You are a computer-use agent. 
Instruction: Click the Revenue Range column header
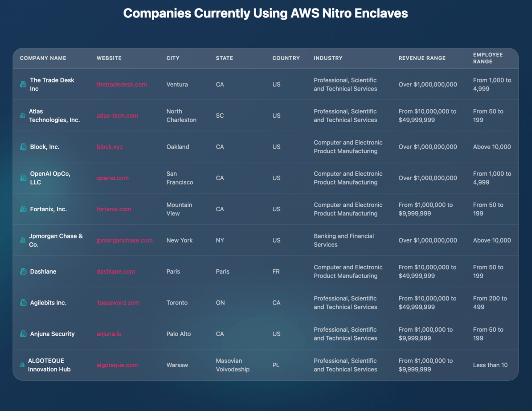(422, 58)
